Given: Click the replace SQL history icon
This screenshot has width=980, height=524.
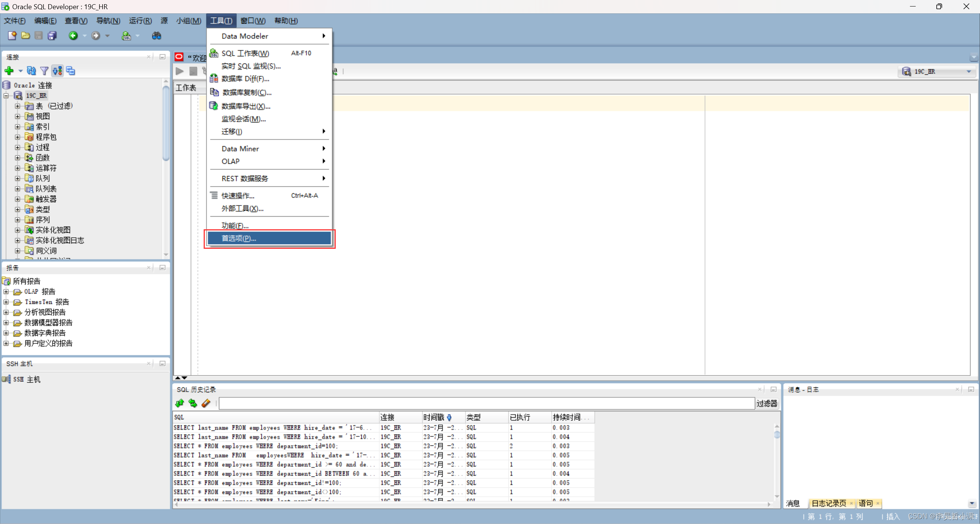Looking at the screenshot, I should click(193, 403).
